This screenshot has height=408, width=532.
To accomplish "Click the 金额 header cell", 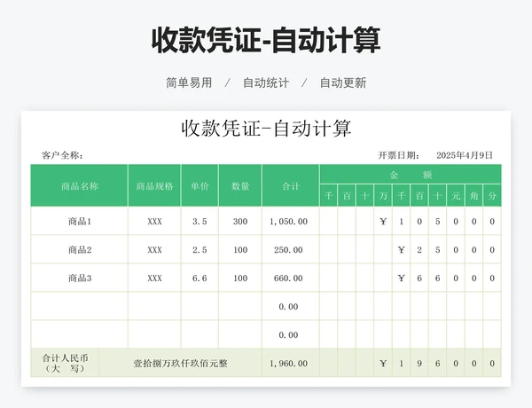I will tap(411, 175).
